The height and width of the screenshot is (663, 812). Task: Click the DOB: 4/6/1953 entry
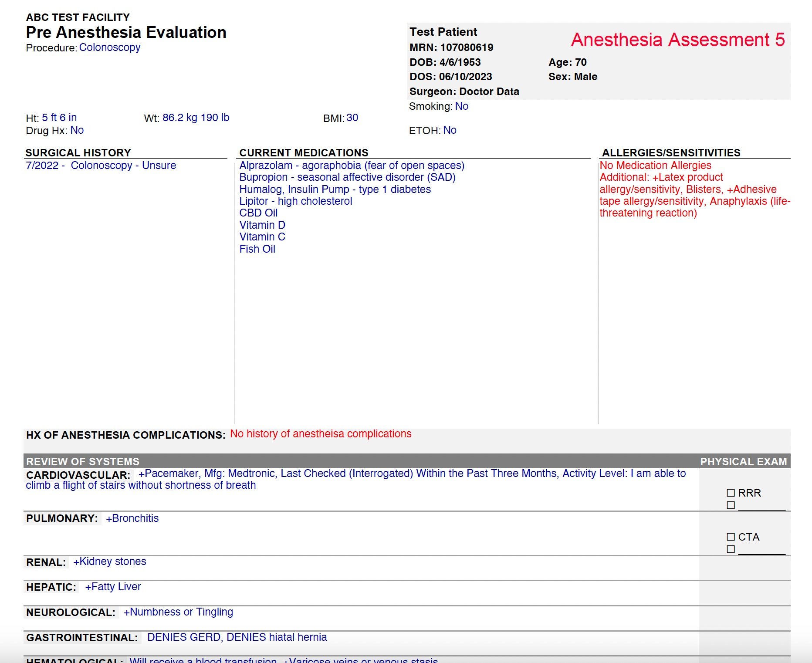click(445, 62)
